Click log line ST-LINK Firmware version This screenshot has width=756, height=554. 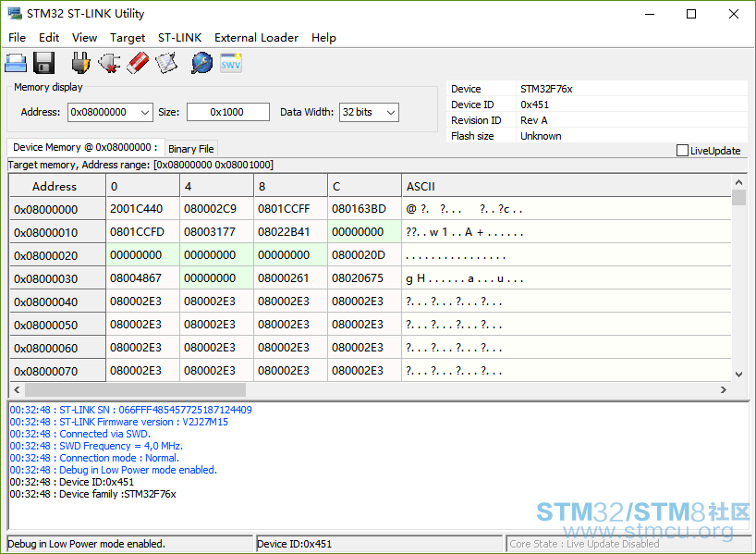(x=119, y=422)
